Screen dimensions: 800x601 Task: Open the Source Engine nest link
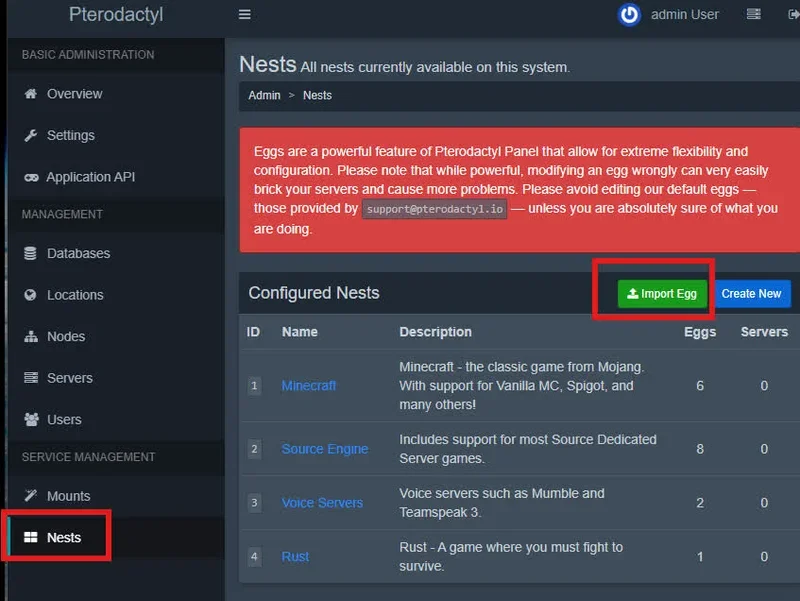coord(324,449)
